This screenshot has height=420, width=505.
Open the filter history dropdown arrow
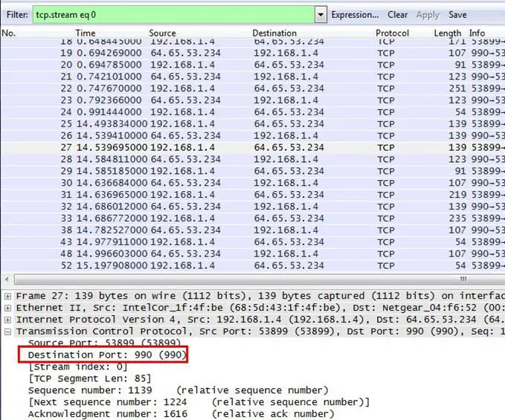pos(321,15)
